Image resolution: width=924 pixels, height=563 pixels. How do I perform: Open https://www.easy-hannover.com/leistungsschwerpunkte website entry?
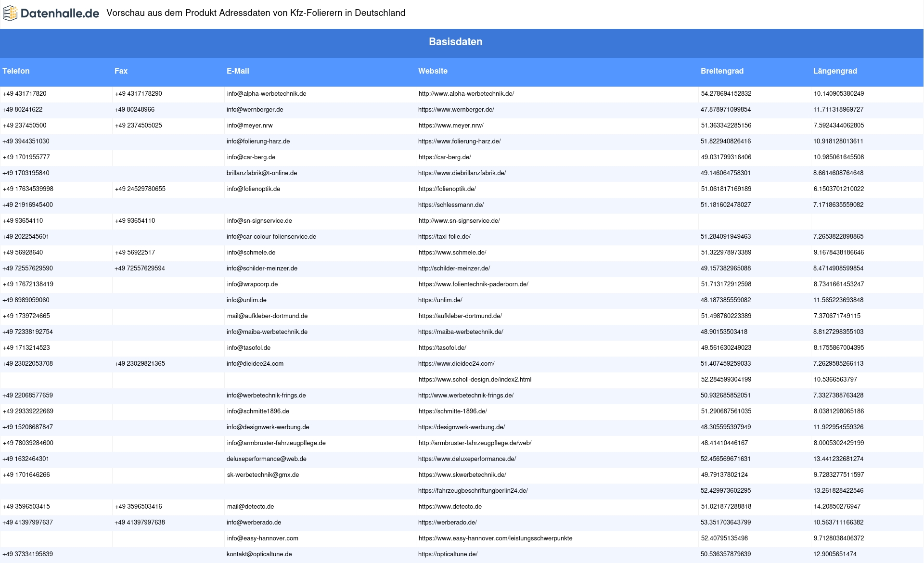tap(495, 538)
